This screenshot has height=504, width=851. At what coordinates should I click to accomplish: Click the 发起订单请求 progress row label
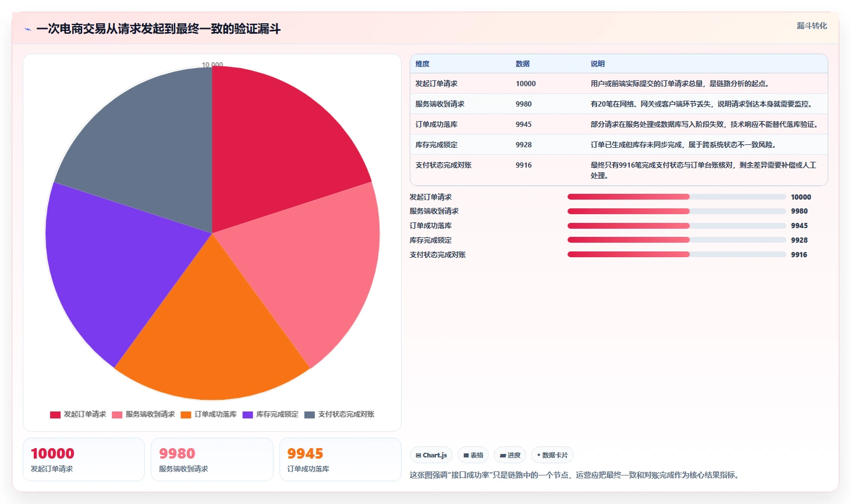pos(431,197)
